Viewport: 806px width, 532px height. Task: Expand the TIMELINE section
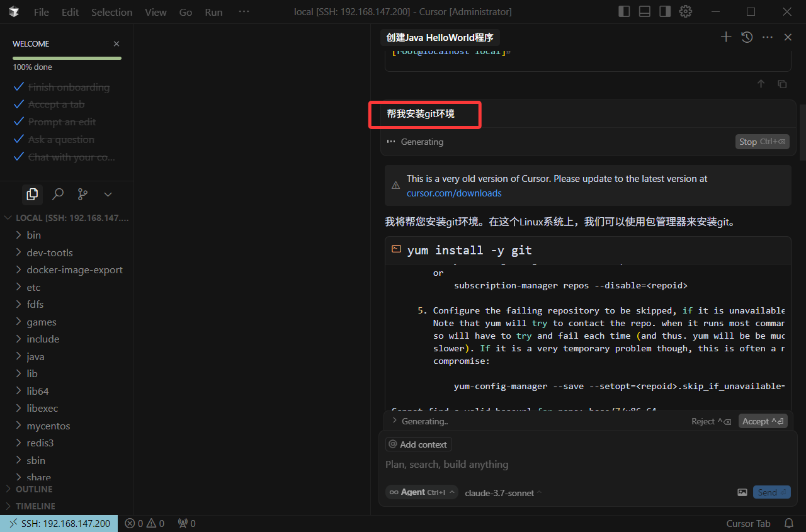(x=67, y=506)
